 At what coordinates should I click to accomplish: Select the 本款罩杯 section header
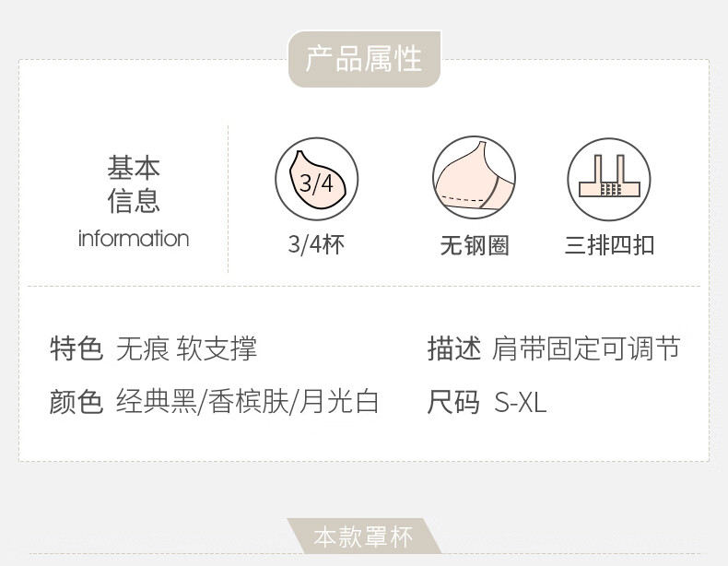pos(363,537)
